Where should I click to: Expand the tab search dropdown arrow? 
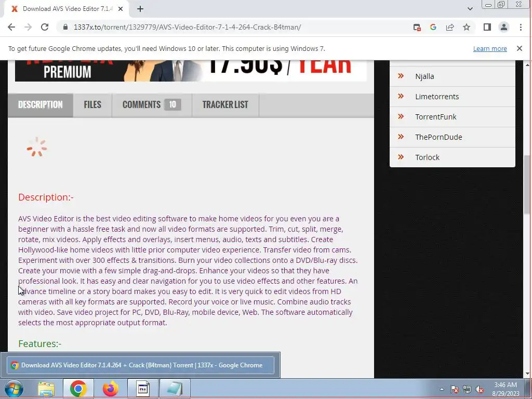470,9
